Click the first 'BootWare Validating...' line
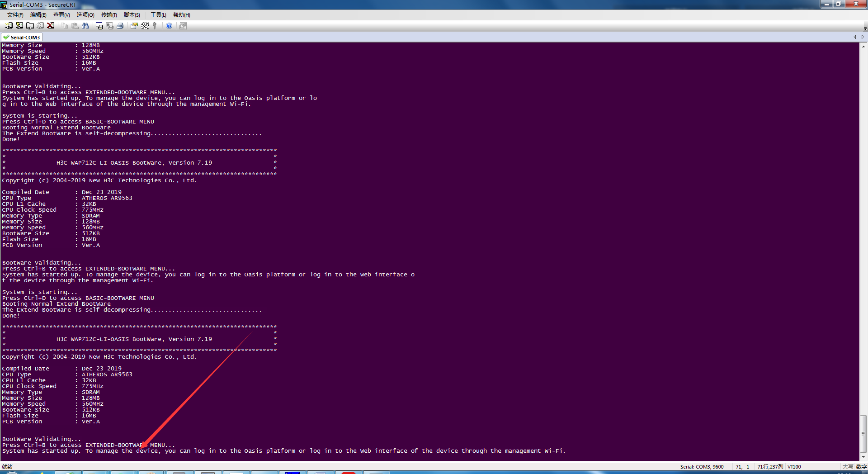 42,86
